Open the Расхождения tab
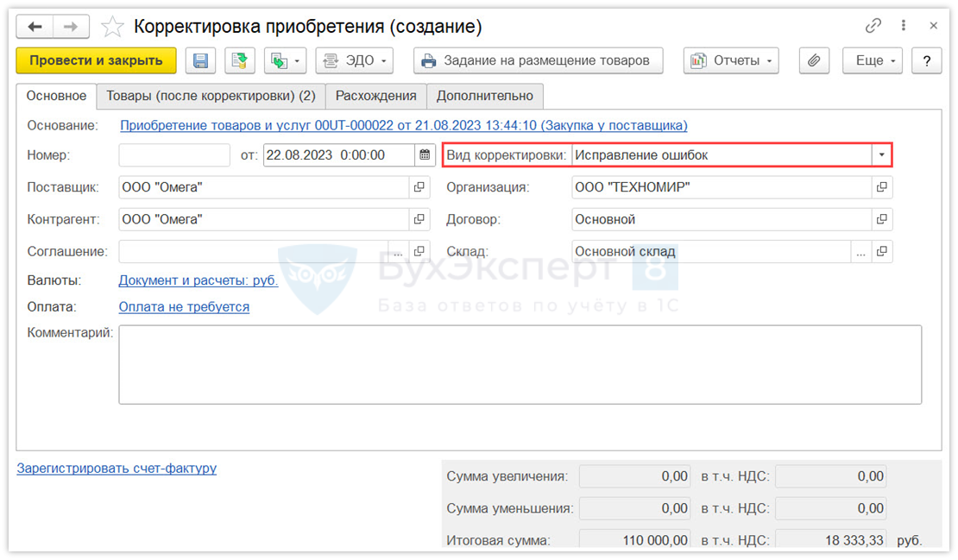This screenshot has width=958, height=560. (x=375, y=96)
